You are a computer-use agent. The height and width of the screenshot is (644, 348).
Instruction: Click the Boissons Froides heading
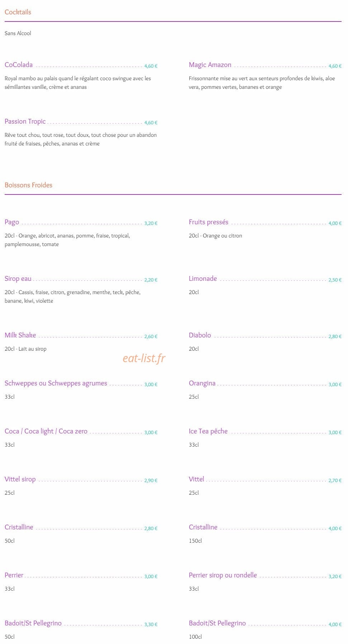[x=28, y=185]
